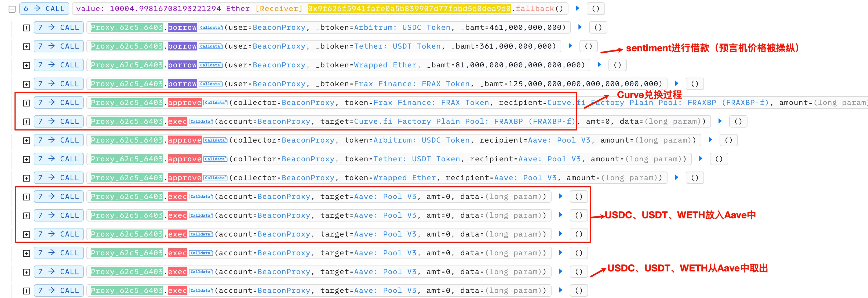Open Aave: Pool V3 recipient in approve USDT row
Image resolution: width=868 pixels, height=298 pixels.
click(550, 159)
